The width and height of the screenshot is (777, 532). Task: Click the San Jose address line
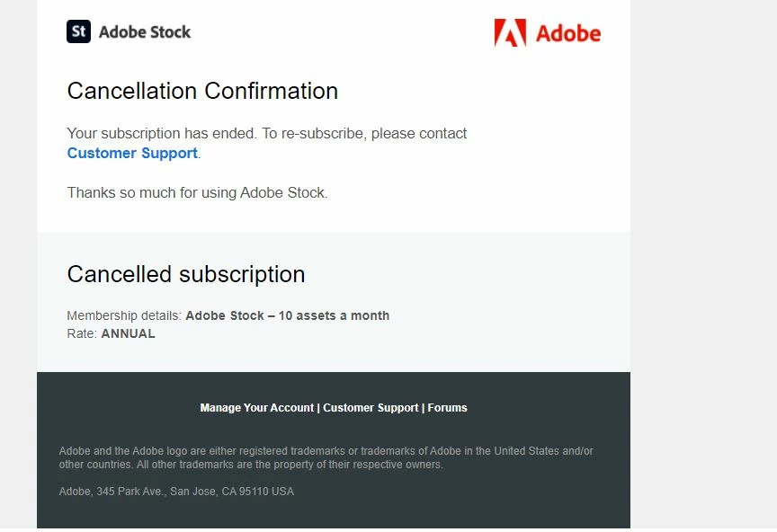coord(176,492)
